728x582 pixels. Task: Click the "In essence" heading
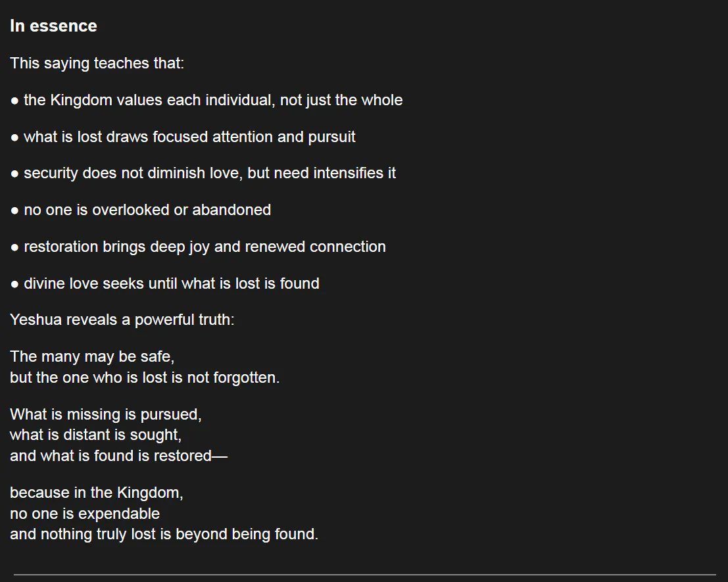click(53, 26)
